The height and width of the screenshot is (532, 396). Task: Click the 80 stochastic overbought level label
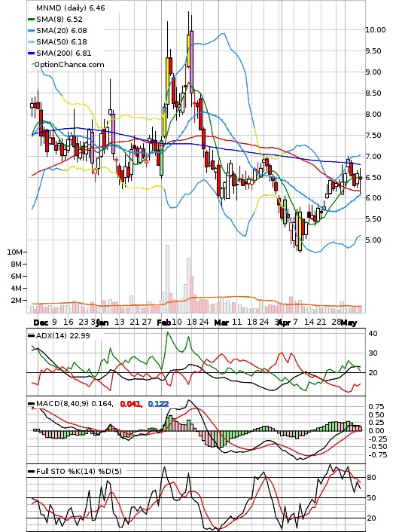pos(371,478)
